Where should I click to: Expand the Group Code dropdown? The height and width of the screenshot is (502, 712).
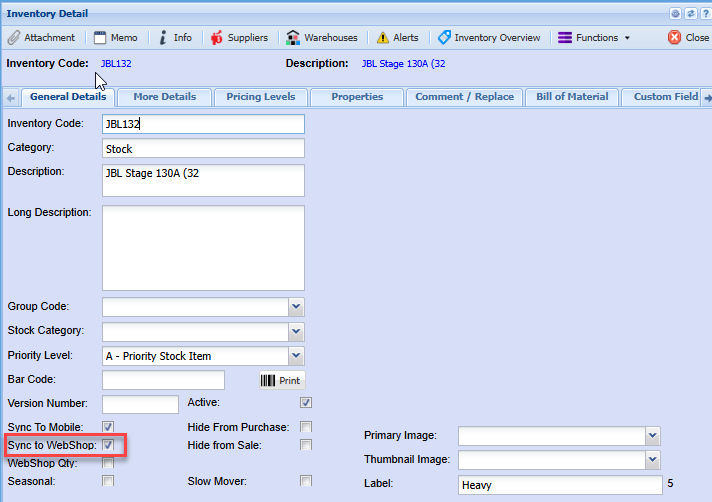point(296,307)
